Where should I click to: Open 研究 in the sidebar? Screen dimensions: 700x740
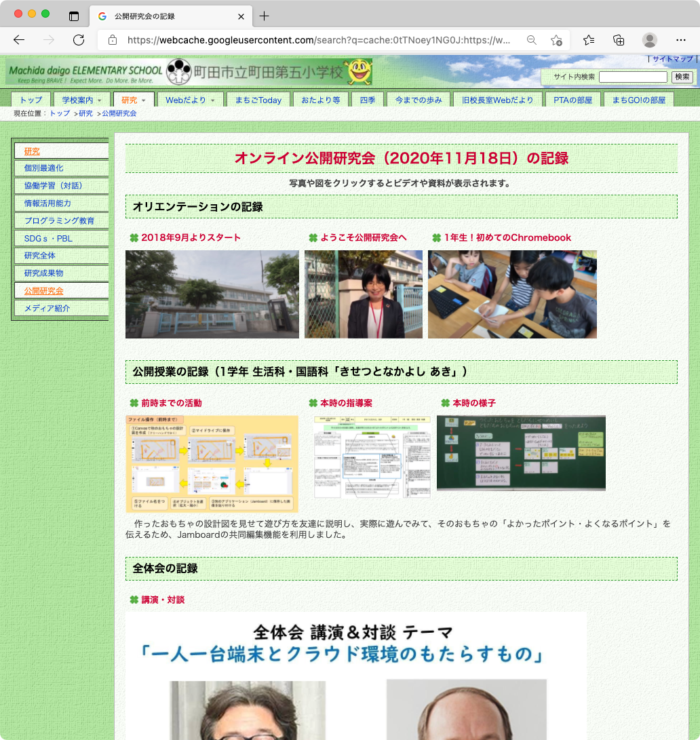(x=61, y=151)
